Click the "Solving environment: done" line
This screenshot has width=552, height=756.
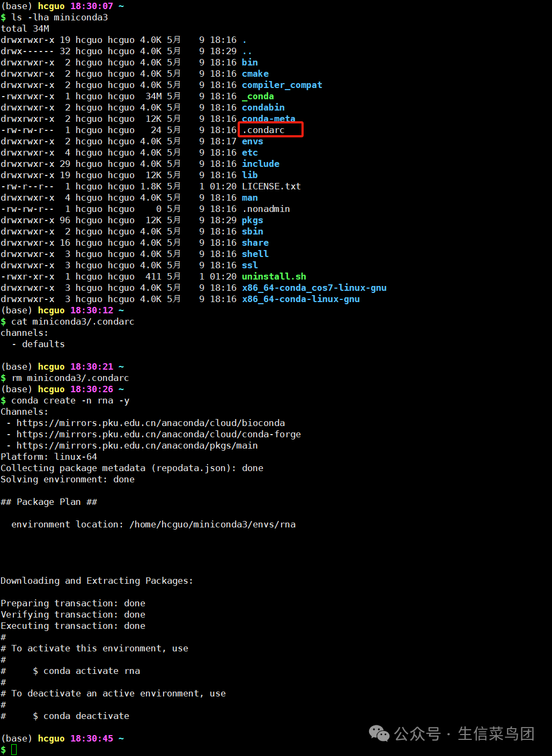(x=68, y=479)
